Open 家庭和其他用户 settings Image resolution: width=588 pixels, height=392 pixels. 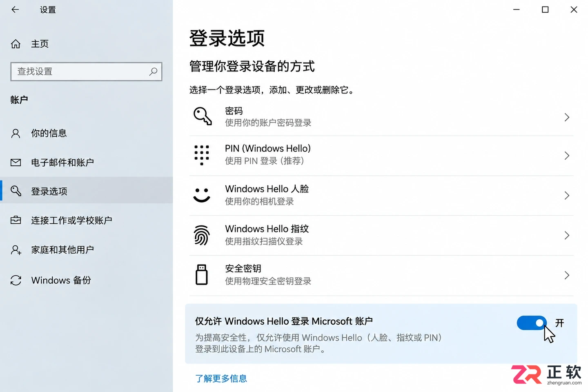coord(62,249)
